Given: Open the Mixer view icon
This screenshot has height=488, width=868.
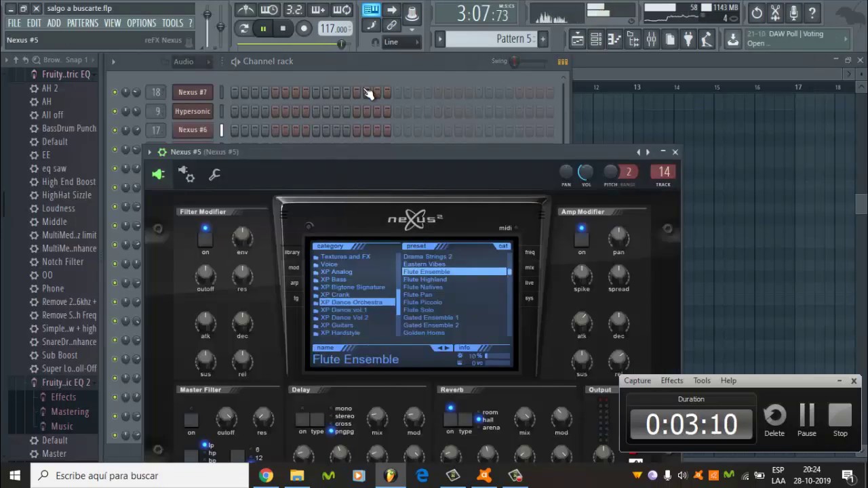Looking at the screenshot, I should pyautogui.click(x=652, y=39).
